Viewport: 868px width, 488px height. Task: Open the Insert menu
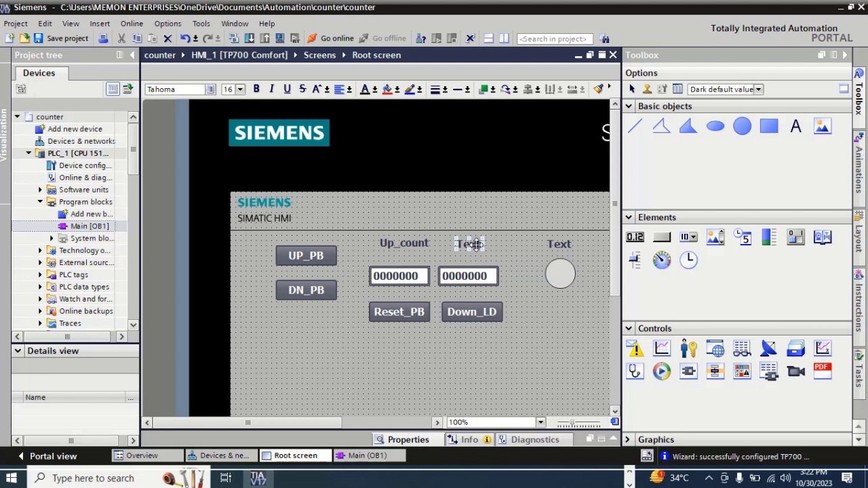[x=100, y=24]
